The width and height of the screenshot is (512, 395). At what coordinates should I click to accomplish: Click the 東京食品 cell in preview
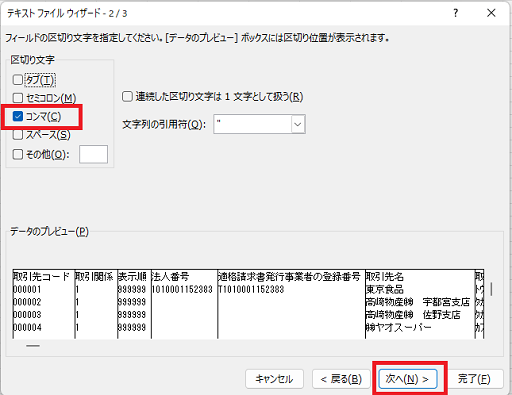coord(385,289)
